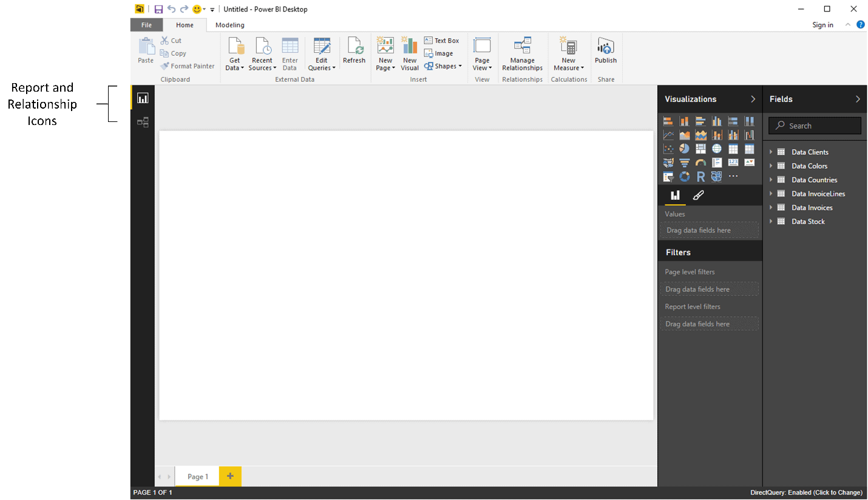Switch to the Relationships view icon
Screen dimensions: 868x500
coord(143,123)
